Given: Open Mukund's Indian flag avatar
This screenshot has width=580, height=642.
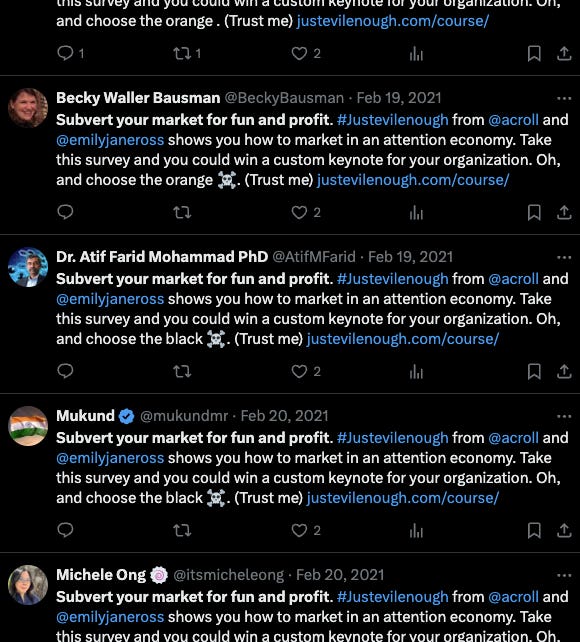Looking at the screenshot, I should [28, 426].
